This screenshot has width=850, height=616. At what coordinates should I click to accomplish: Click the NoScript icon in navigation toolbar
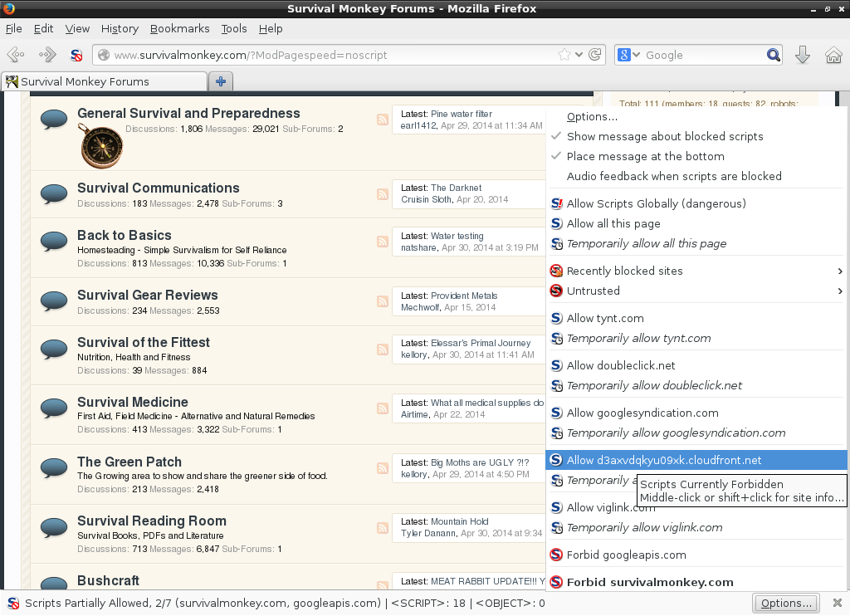click(76, 55)
